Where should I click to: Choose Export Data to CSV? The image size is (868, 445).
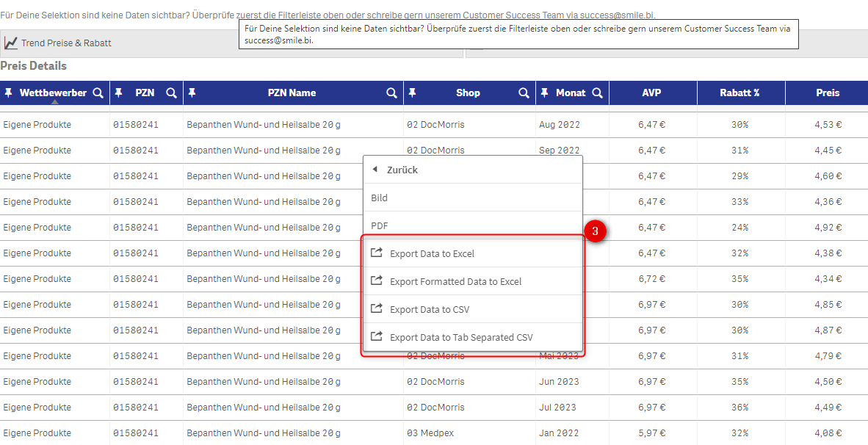(x=429, y=310)
